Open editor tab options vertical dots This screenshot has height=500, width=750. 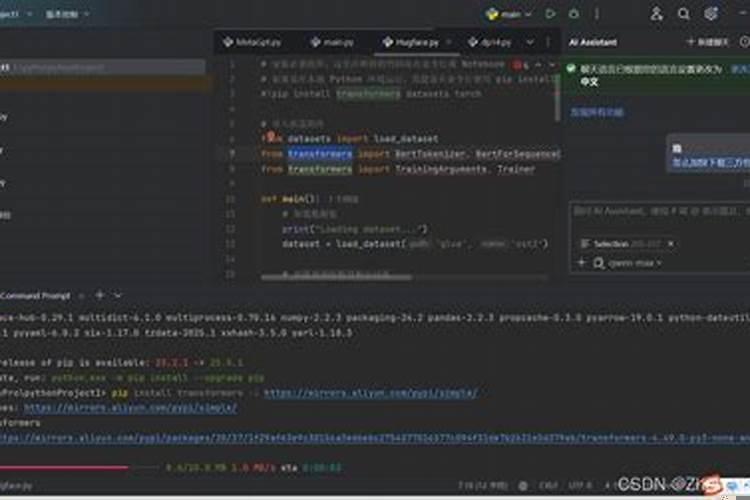click(548, 43)
